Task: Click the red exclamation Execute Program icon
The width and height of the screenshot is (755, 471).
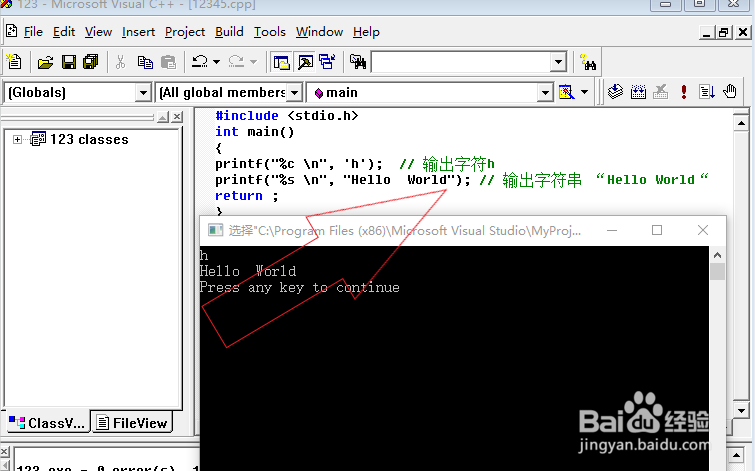Action: click(x=684, y=92)
